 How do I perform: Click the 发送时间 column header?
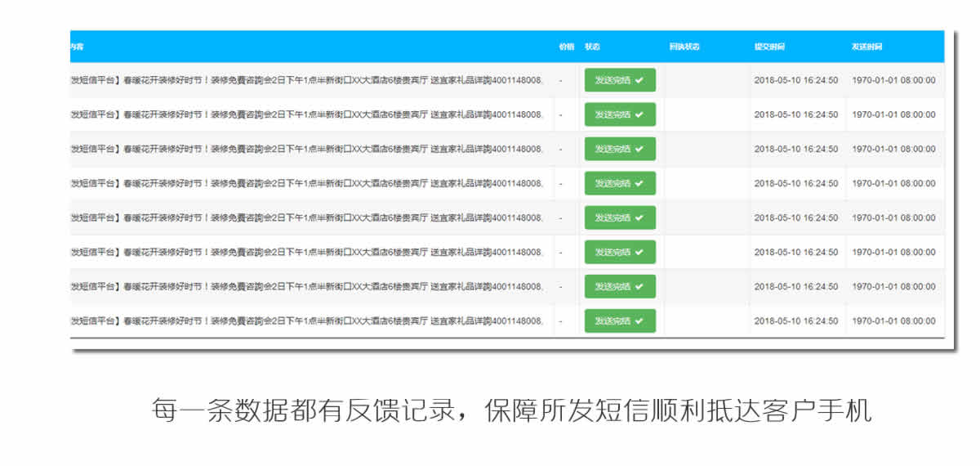click(866, 47)
